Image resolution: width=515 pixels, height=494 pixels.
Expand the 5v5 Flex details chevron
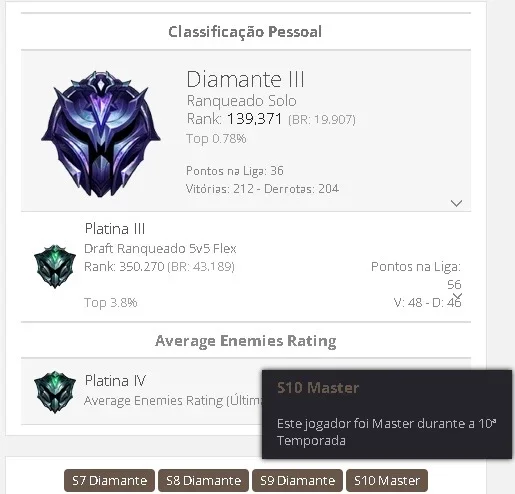[457, 296]
